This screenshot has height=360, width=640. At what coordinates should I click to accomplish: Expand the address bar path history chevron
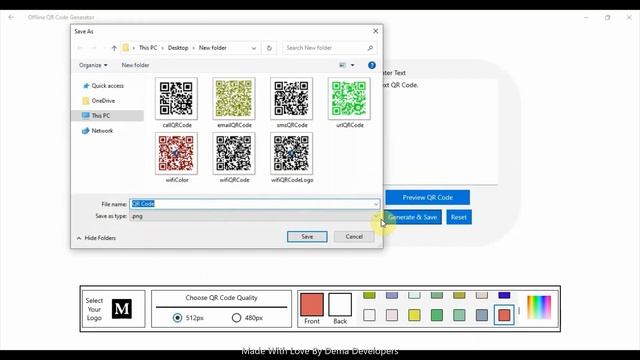253,48
